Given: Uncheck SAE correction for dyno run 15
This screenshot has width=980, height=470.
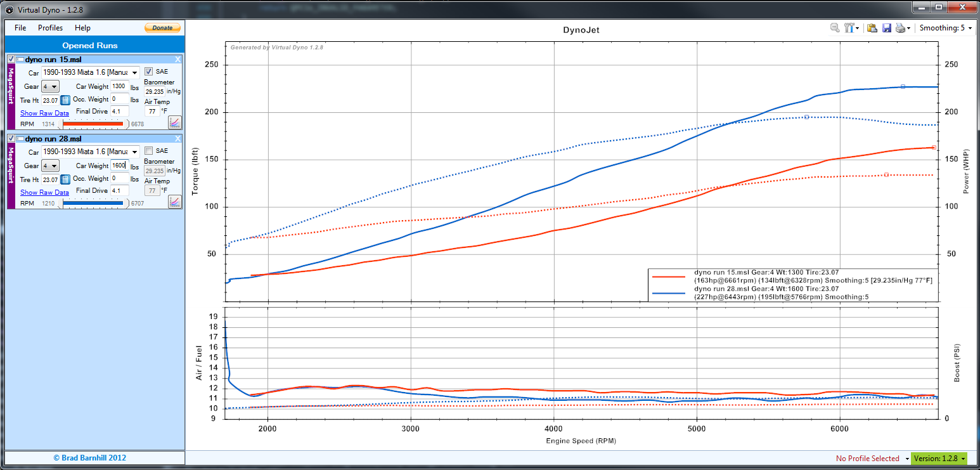Looking at the screenshot, I should point(149,71).
